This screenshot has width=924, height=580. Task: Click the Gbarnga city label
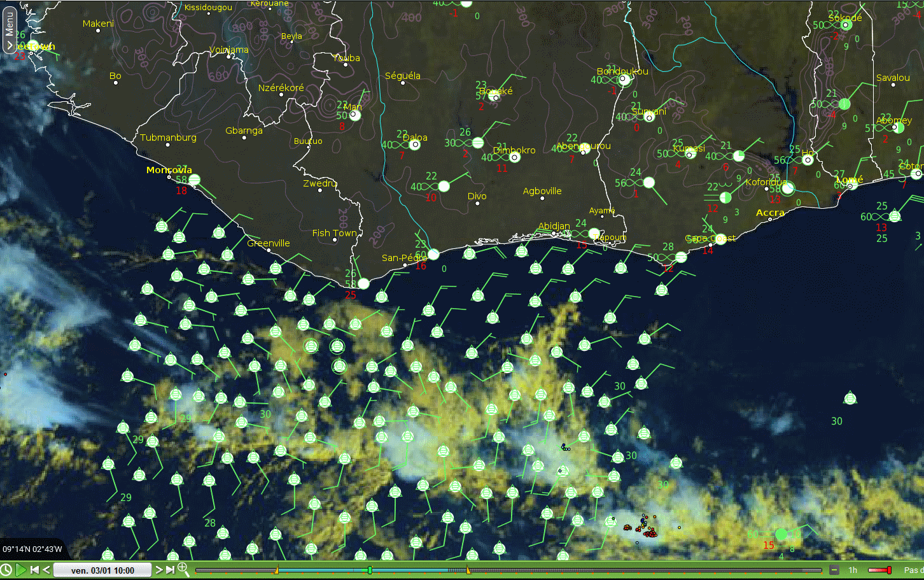pos(244,131)
